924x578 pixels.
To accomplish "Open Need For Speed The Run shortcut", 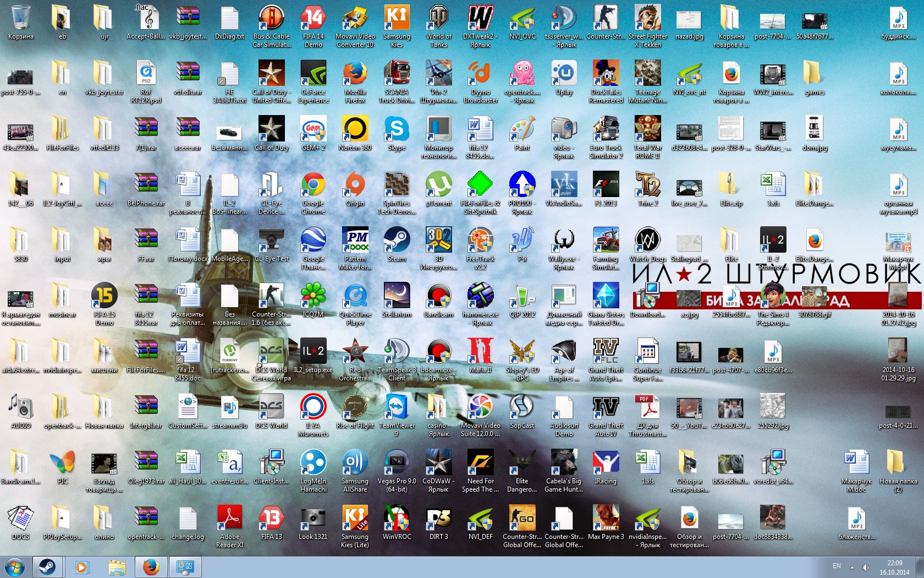I will click(480, 471).
